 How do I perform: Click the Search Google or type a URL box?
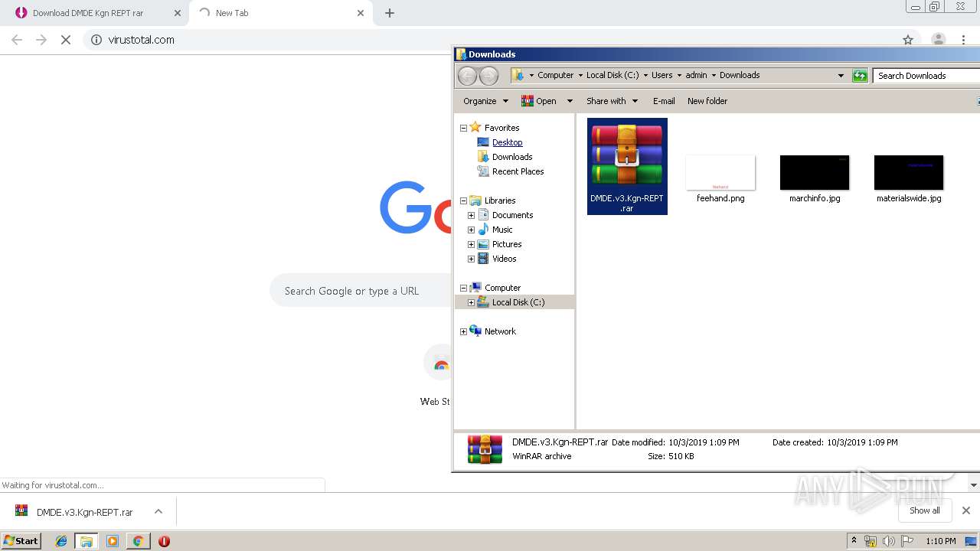361,291
